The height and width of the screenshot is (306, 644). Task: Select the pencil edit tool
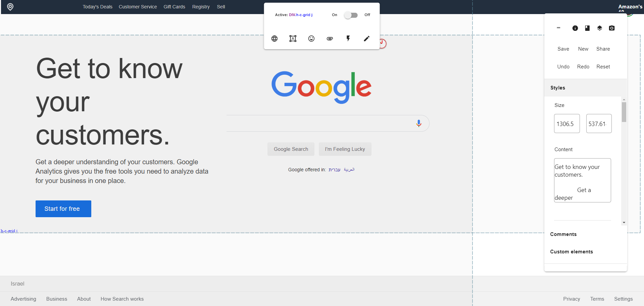pyautogui.click(x=367, y=39)
